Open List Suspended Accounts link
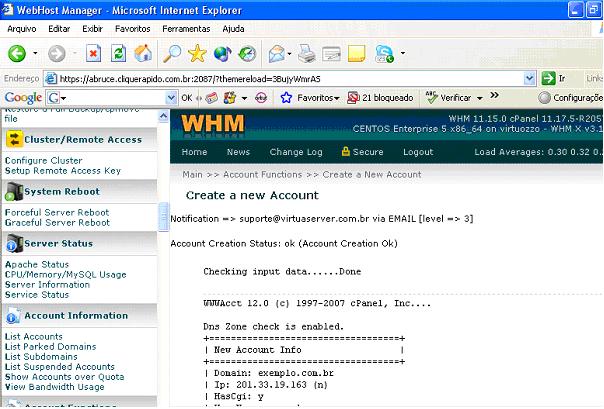Image resolution: width=604 pixels, height=409 pixels. coord(60,366)
